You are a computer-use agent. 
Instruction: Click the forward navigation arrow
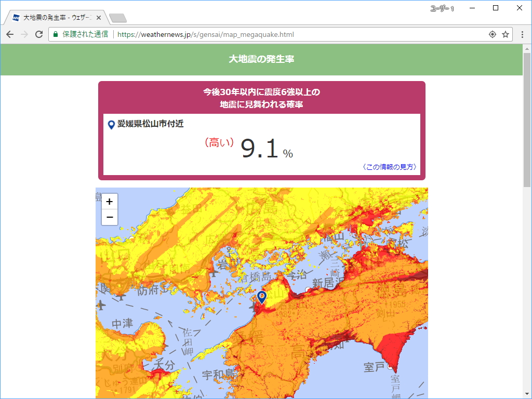(x=24, y=34)
